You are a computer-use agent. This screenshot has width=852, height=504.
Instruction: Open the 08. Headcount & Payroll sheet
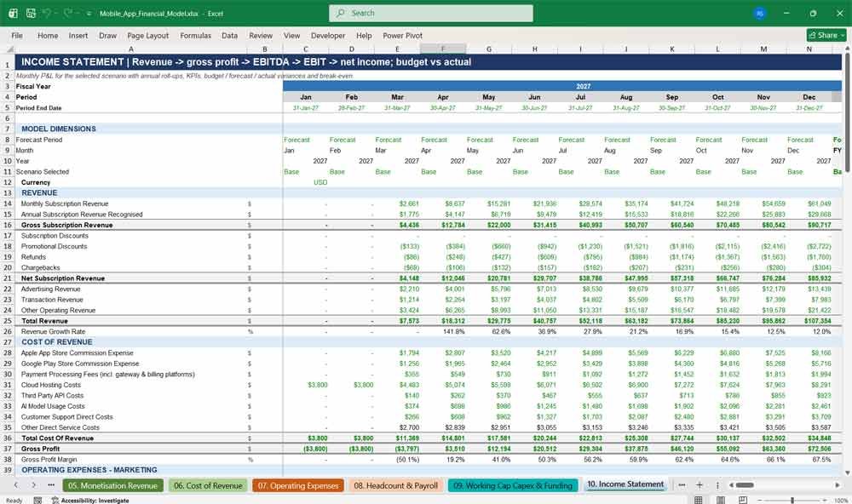[x=395, y=485]
